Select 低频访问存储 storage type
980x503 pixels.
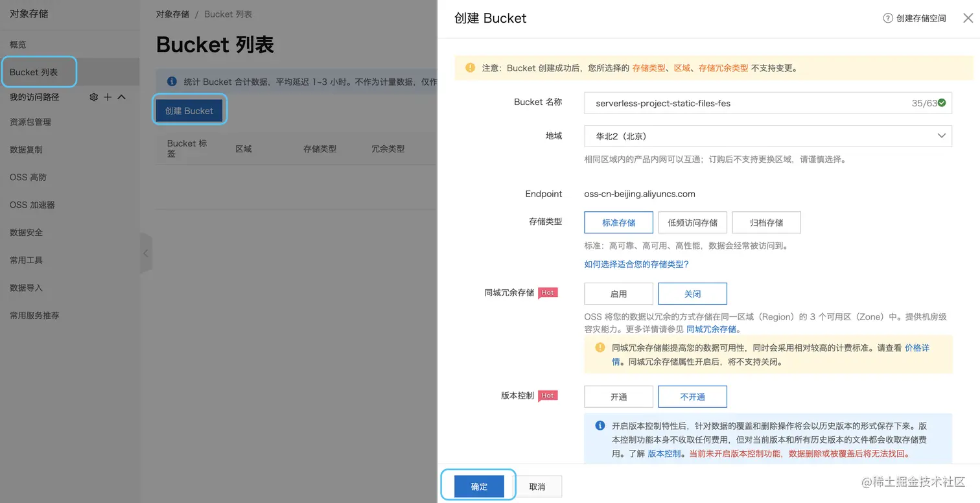pyautogui.click(x=692, y=222)
